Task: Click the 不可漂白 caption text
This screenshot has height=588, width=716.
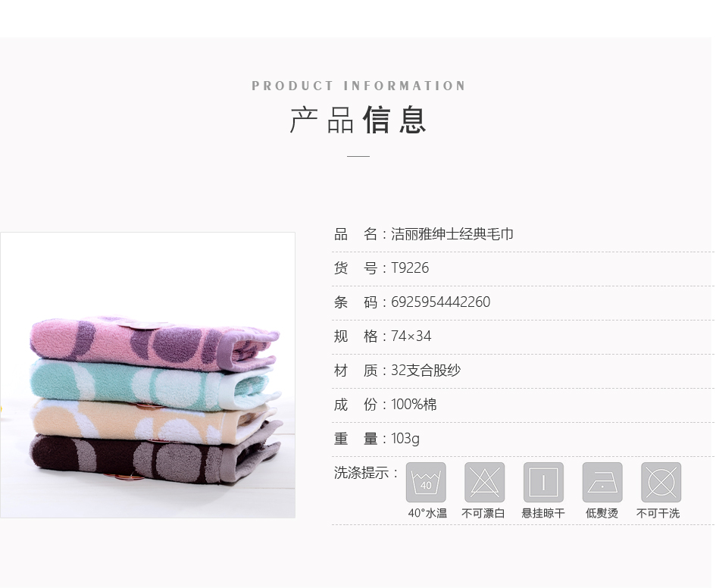Action: pos(483,513)
